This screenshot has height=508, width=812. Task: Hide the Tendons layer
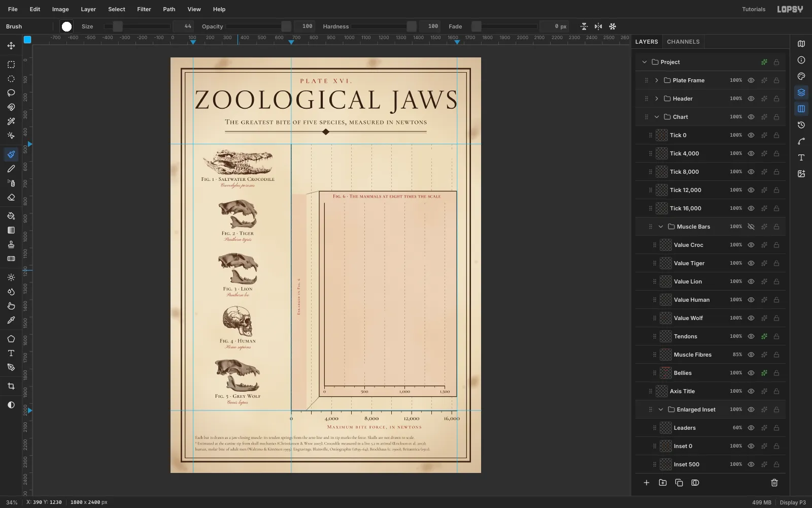coord(751,336)
